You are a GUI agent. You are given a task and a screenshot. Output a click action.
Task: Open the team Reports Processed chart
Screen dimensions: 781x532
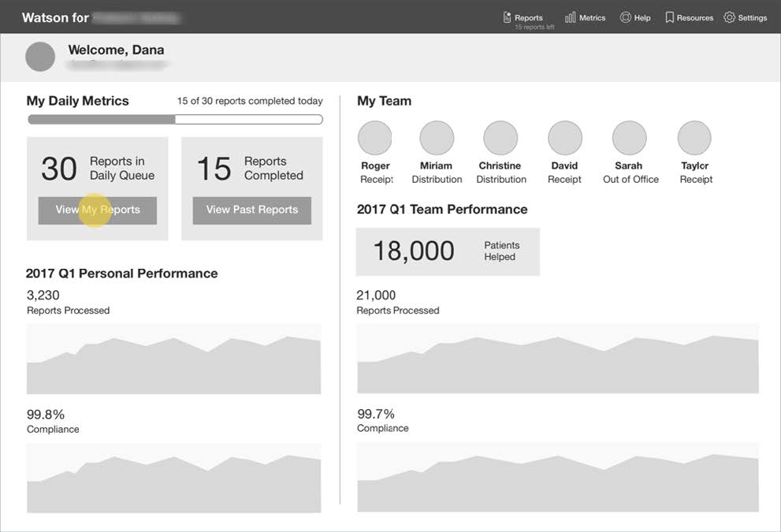tap(557, 364)
